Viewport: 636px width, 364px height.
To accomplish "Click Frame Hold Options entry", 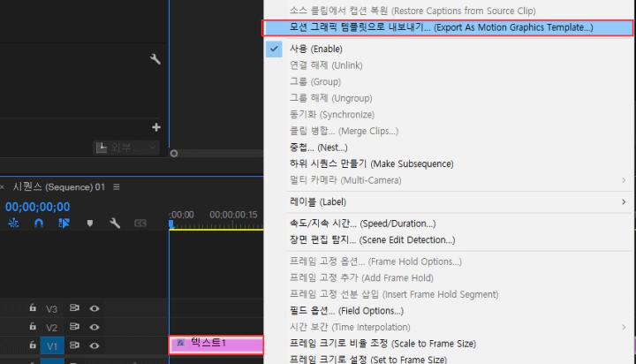I will pyautogui.click(x=375, y=262).
